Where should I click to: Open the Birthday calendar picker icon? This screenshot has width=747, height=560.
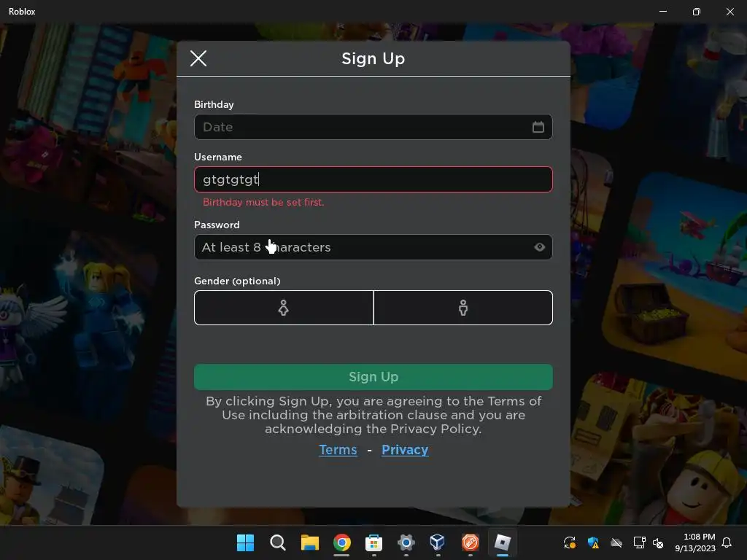tap(538, 127)
